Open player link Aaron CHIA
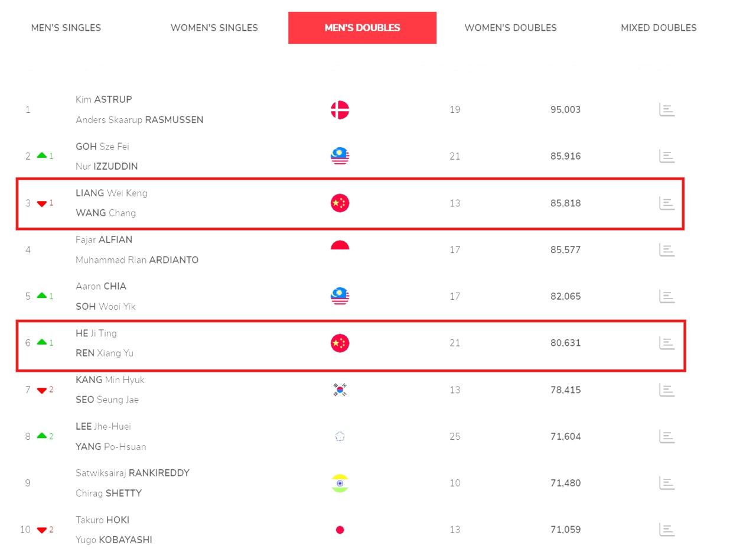756x558 pixels. point(101,286)
